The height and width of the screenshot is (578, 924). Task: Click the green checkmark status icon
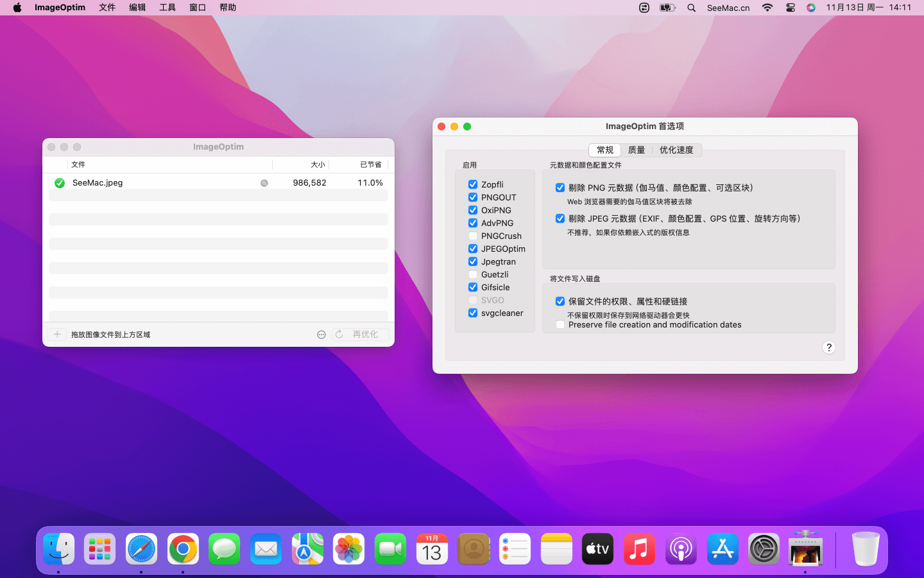pos(60,183)
